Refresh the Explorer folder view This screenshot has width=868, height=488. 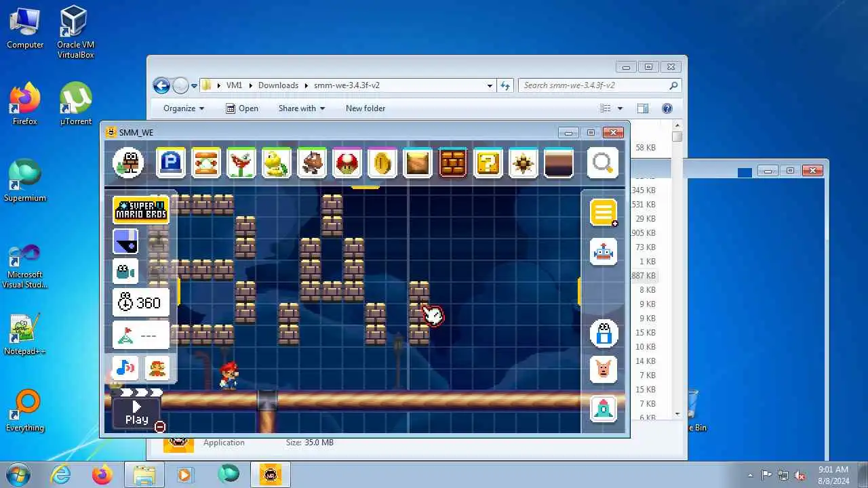(505, 85)
